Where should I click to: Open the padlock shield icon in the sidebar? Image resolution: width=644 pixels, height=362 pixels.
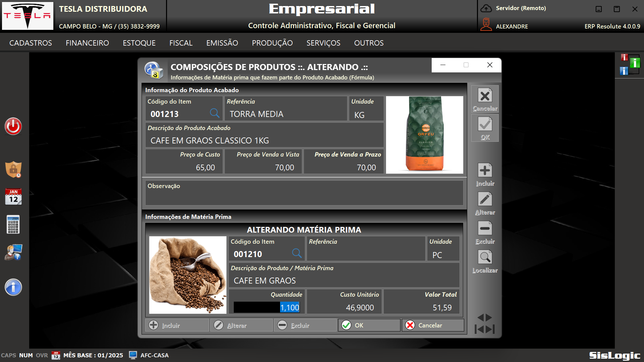[x=13, y=170]
